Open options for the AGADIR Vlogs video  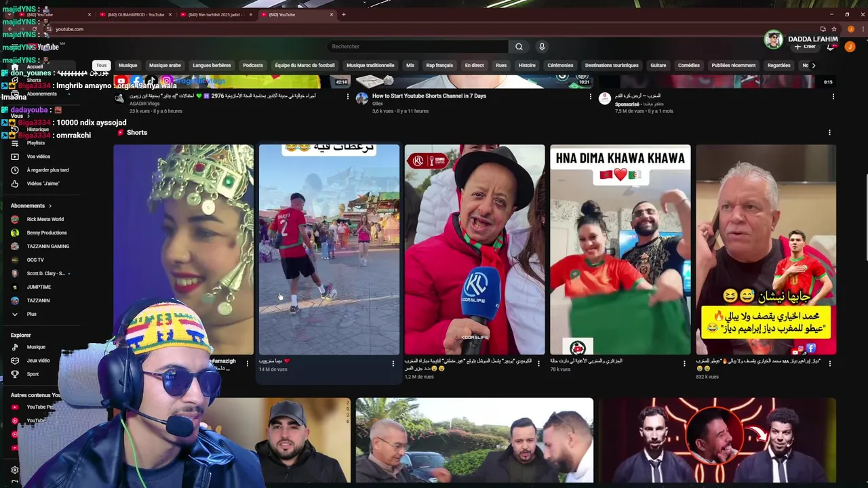[348, 96]
